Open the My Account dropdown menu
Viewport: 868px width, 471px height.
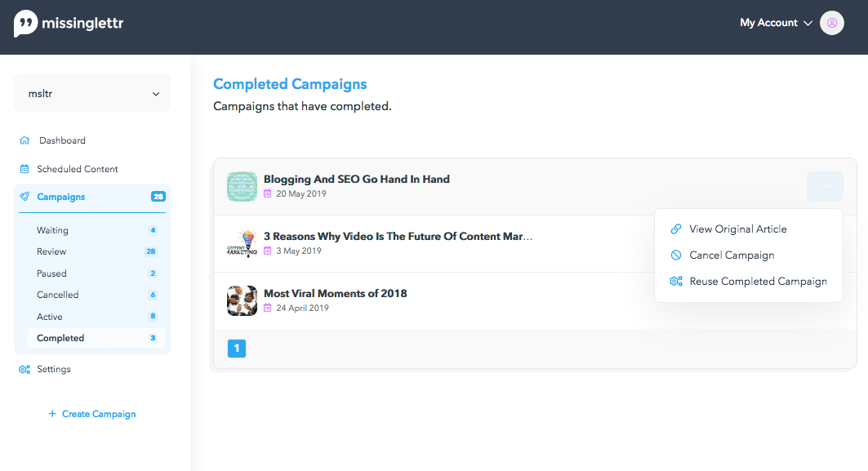pos(776,23)
